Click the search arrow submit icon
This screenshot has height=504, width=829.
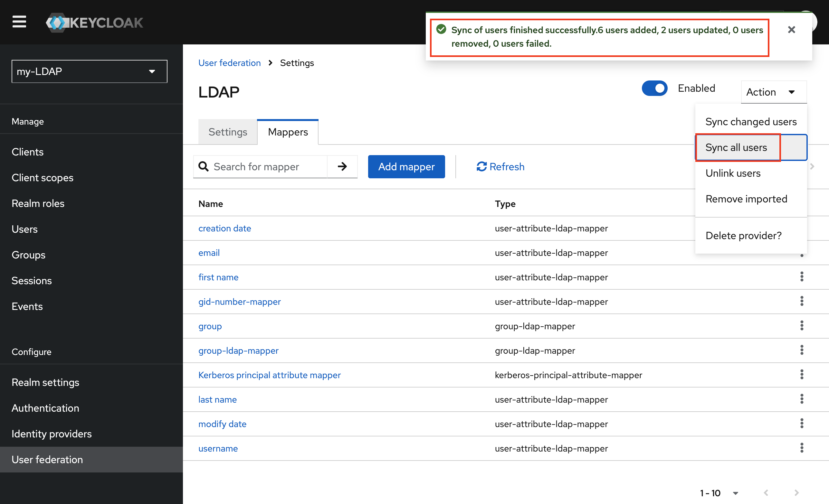coord(342,166)
